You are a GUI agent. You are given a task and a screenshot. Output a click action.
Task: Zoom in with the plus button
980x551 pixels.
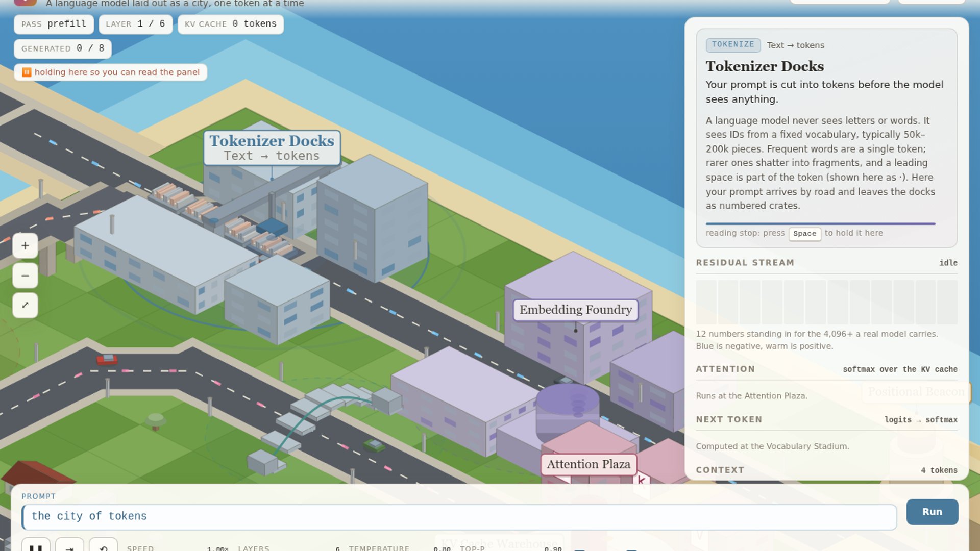[25, 246]
